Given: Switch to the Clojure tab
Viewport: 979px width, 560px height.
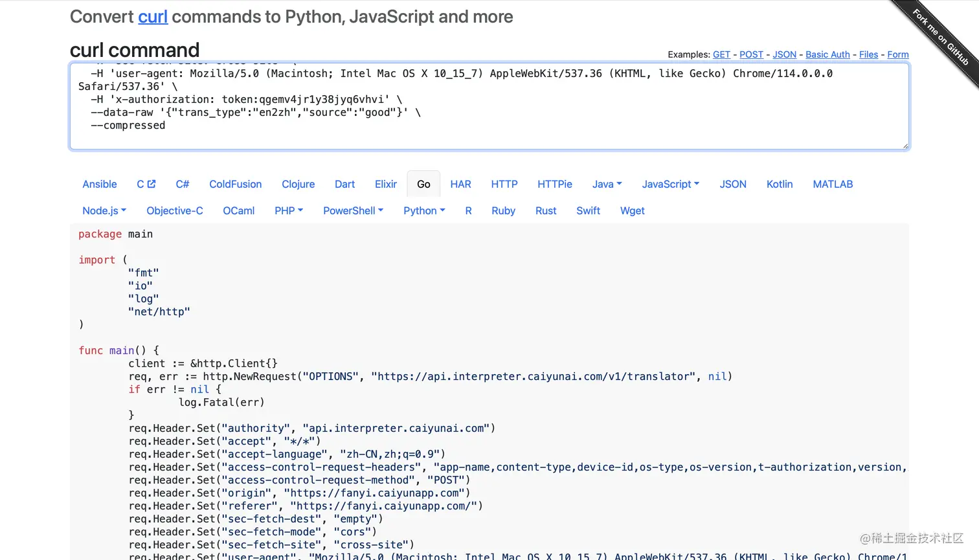Looking at the screenshot, I should pyautogui.click(x=298, y=184).
